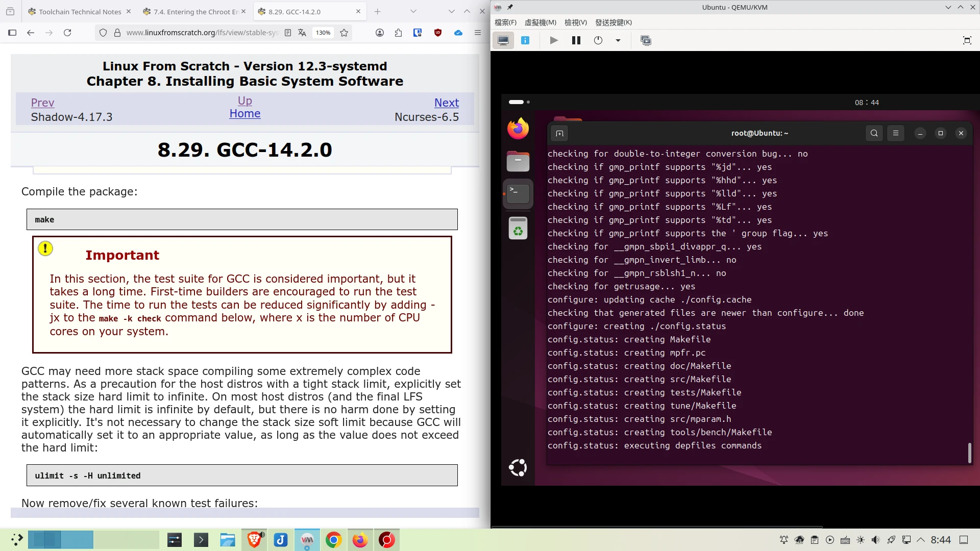This screenshot has width=980, height=551.
Task: Toggle fullscreen view of VM console
Action: click(967, 40)
